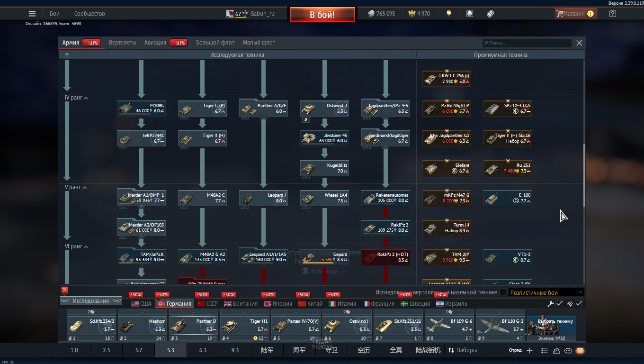Open the hamburger main menu
The image size is (644, 364).
coord(32,14)
